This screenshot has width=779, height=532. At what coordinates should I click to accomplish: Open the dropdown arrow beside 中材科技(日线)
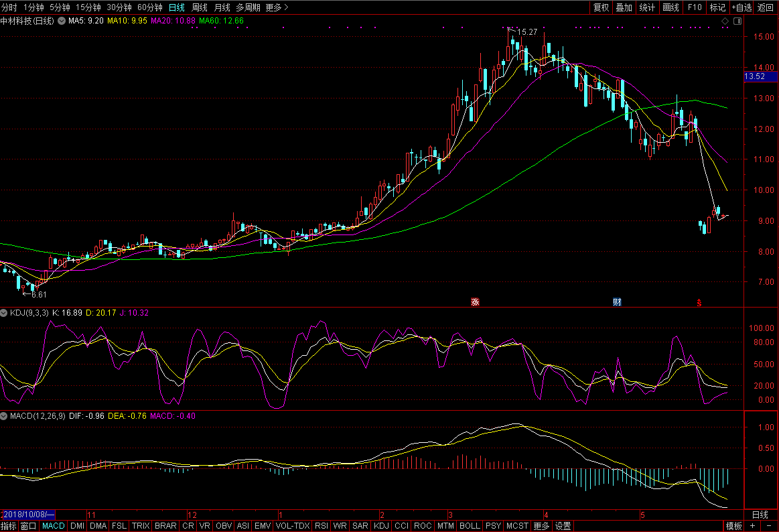click(x=62, y=21)
